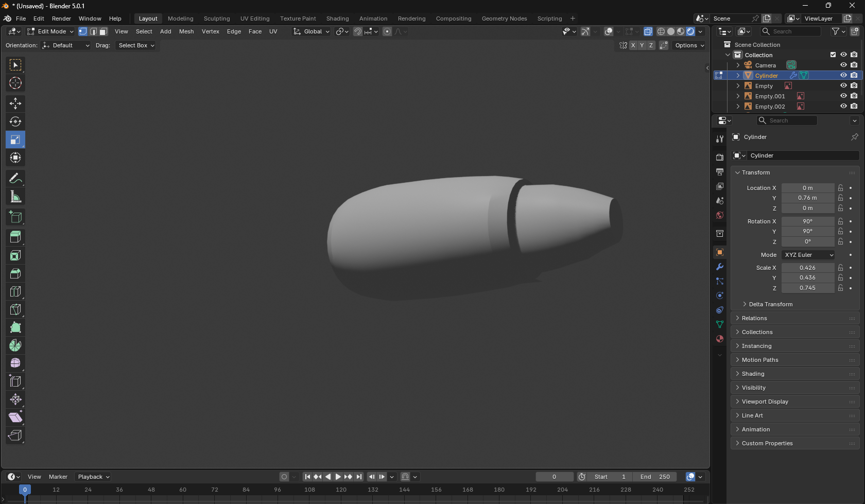Select the Knife tool
The width and height of the screenshot is (865, 504).
(x=15, y=309)
